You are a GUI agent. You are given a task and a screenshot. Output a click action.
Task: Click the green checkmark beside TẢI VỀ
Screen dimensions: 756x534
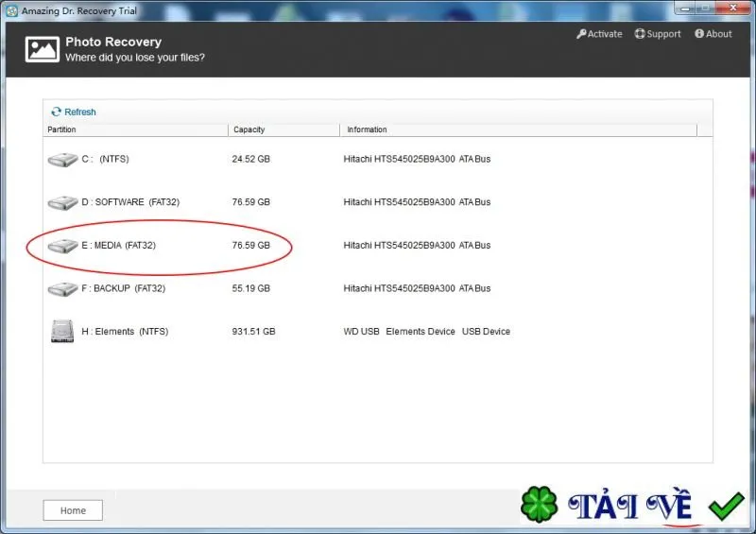(x=726, y=506)
